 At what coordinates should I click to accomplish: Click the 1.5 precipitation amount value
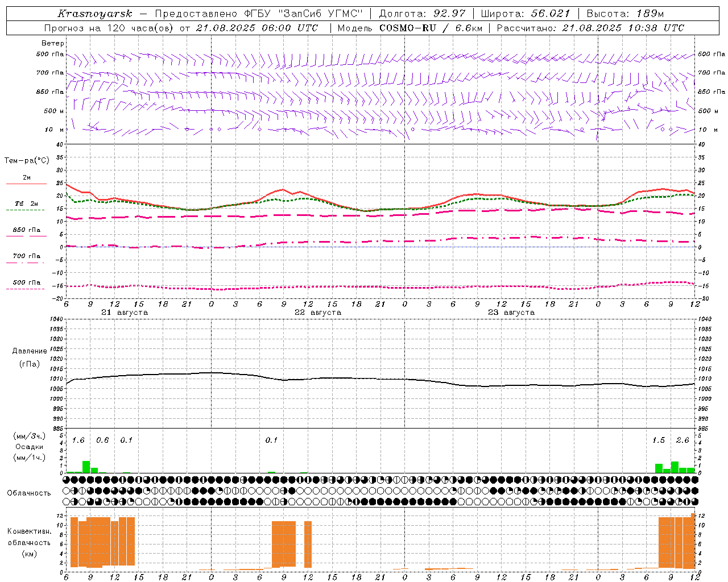click(x=659, y=440)
